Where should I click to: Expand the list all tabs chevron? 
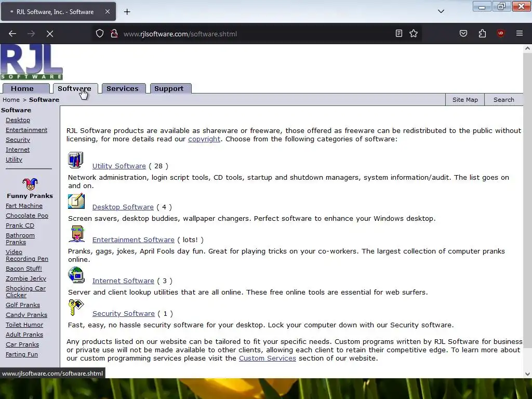pyautogui.click(x=441, y=11)
